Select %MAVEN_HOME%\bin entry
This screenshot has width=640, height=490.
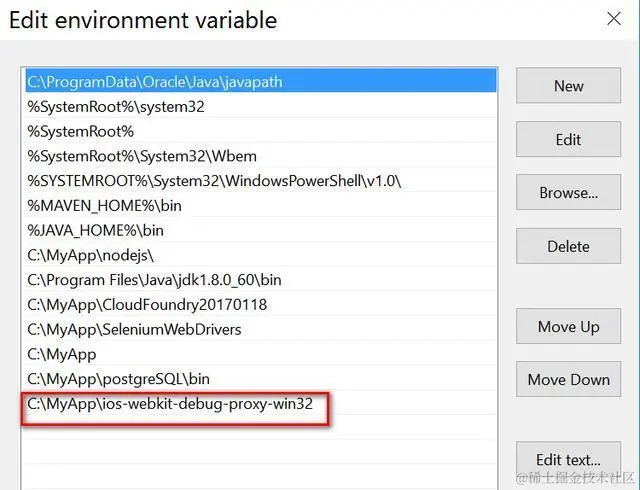pyautogui.click(x=261, y=205)
